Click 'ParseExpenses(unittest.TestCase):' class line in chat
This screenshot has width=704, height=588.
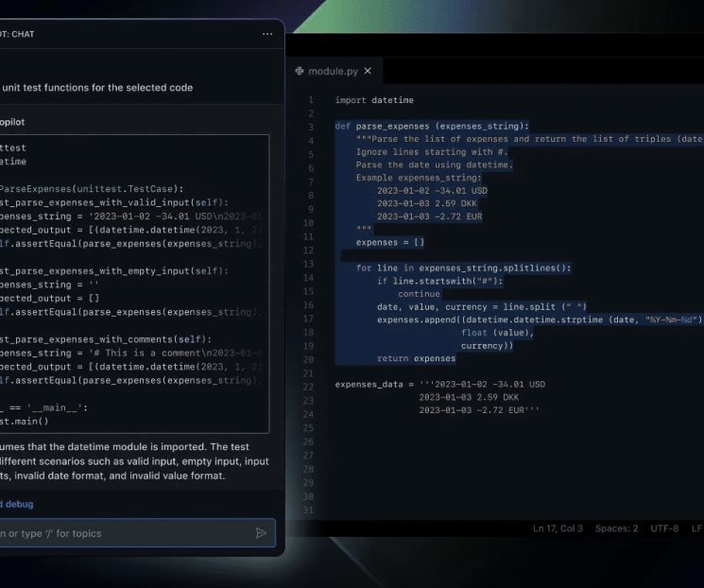[92, 189]
